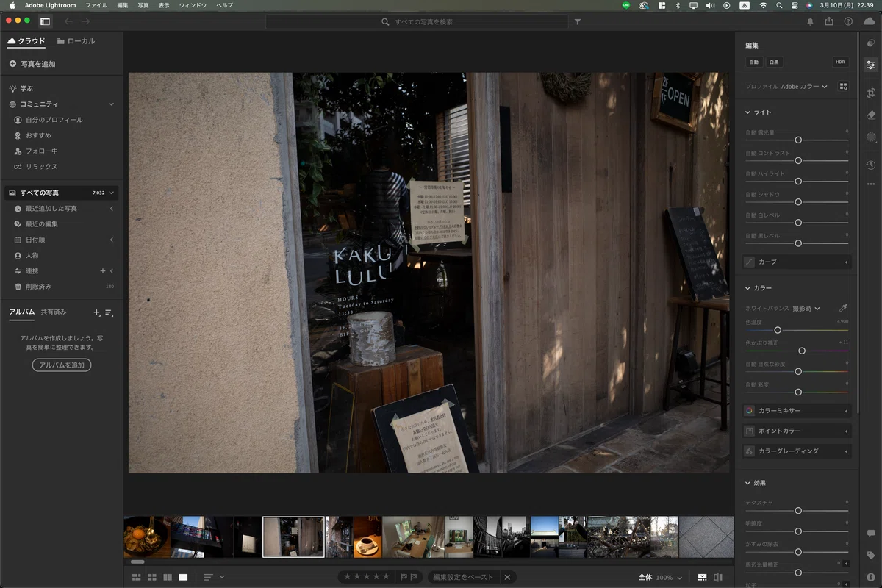Open the help question mark icon
Image resolution: width=882 pixels, height=588 pixels.
[x=848, y=22]
